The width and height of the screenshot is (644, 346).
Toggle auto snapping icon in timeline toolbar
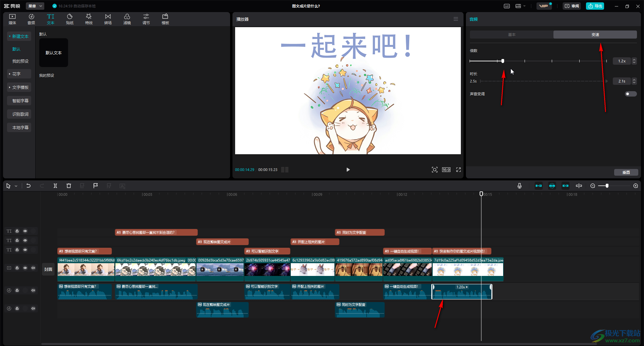(x=552, y=186)
